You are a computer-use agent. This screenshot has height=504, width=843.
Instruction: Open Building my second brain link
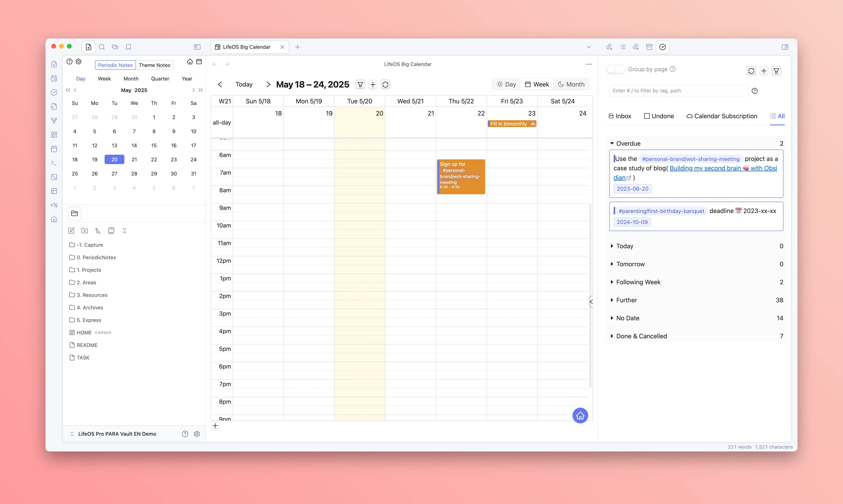point(705,168)
